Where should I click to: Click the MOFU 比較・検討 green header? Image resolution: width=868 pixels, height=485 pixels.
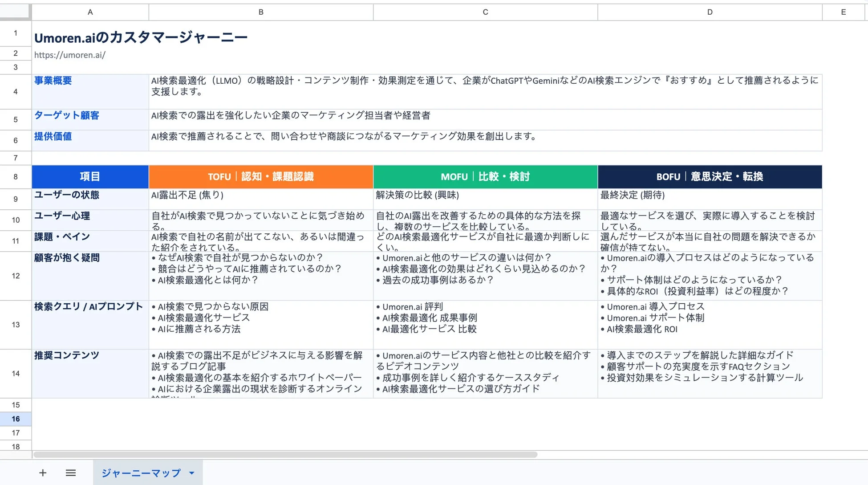(485, 176)
